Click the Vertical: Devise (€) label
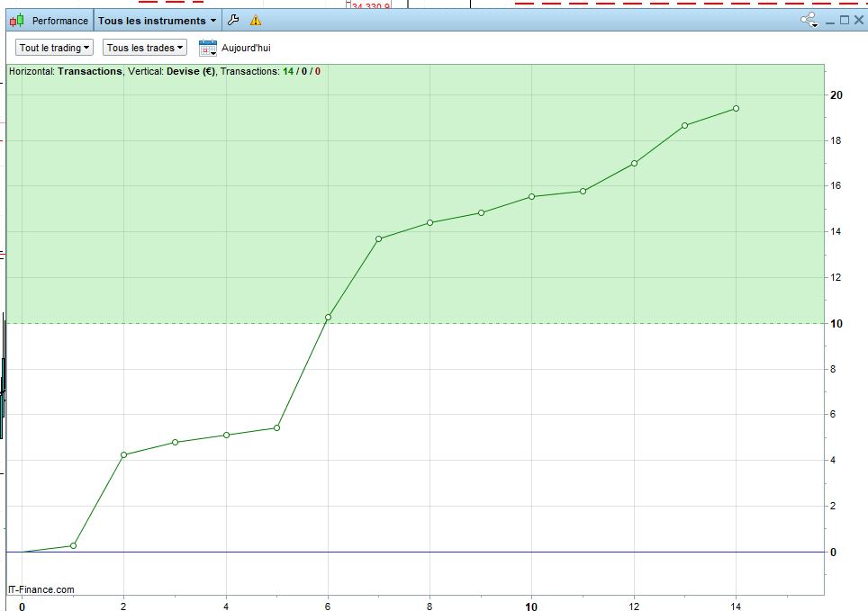This screenshot has height=611, width=868. (x=171, y=71)
